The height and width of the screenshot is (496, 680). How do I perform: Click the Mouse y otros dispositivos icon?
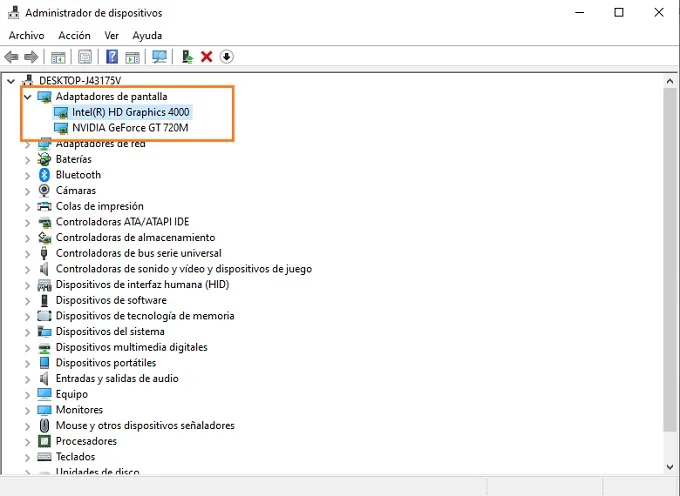tap(44, 425)
